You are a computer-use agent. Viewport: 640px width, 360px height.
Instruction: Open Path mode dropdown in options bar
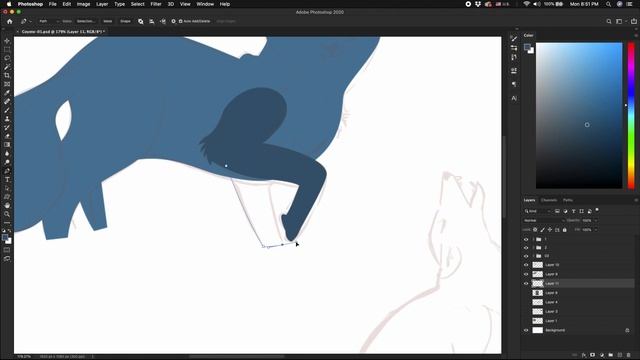(x=49, y=21)
